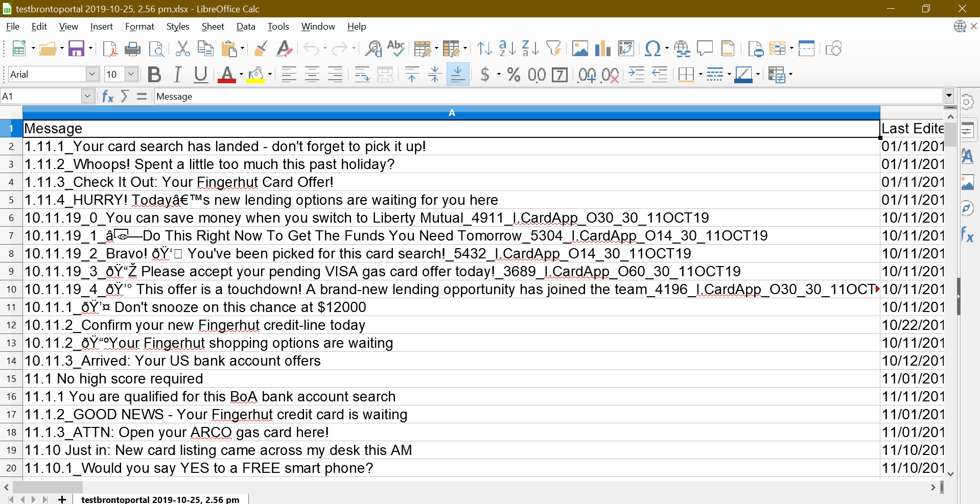980x504 pixels.
Task: Click the Print icon
Action: [133, 49]
